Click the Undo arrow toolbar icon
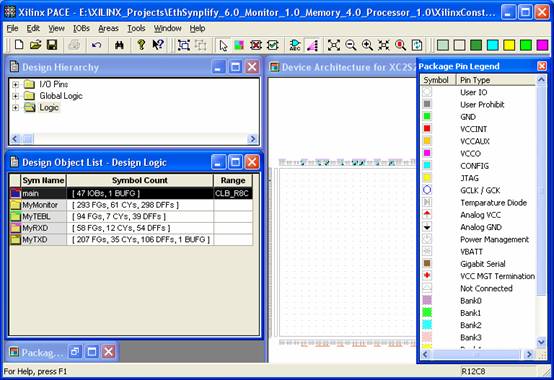 point(96,45)
